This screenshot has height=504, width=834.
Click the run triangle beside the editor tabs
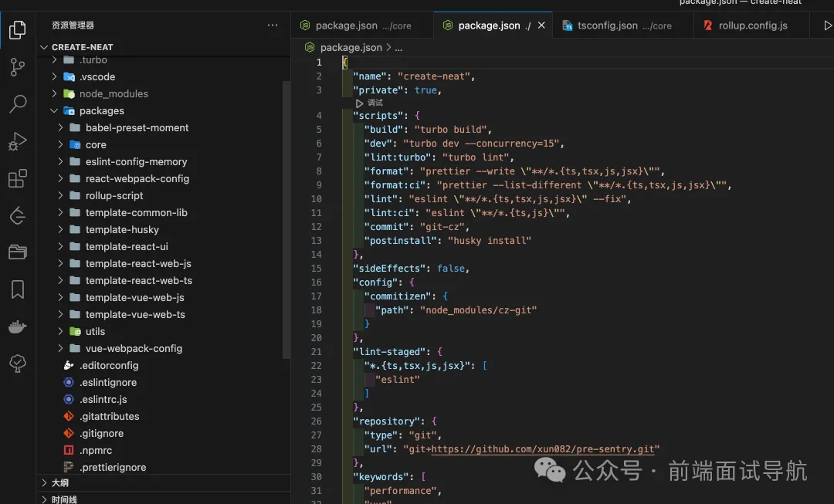[829, 25]
